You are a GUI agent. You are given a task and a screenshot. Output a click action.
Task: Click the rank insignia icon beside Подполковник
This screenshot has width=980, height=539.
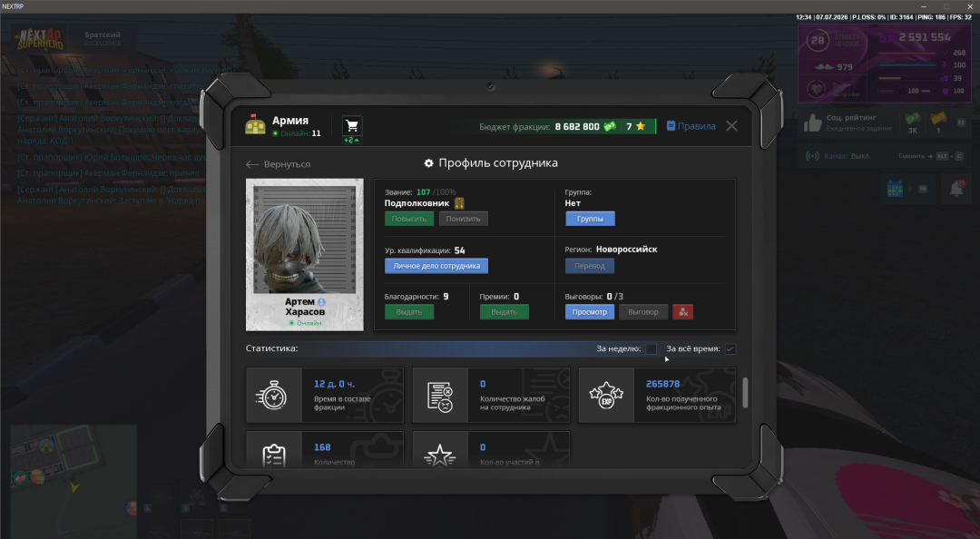tap(459, 203)
